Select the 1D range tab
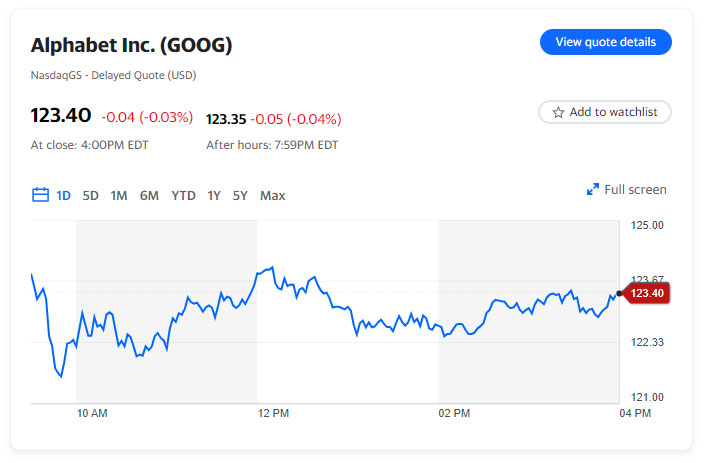This screenshot has width=705, height=463. coord(64,195)
